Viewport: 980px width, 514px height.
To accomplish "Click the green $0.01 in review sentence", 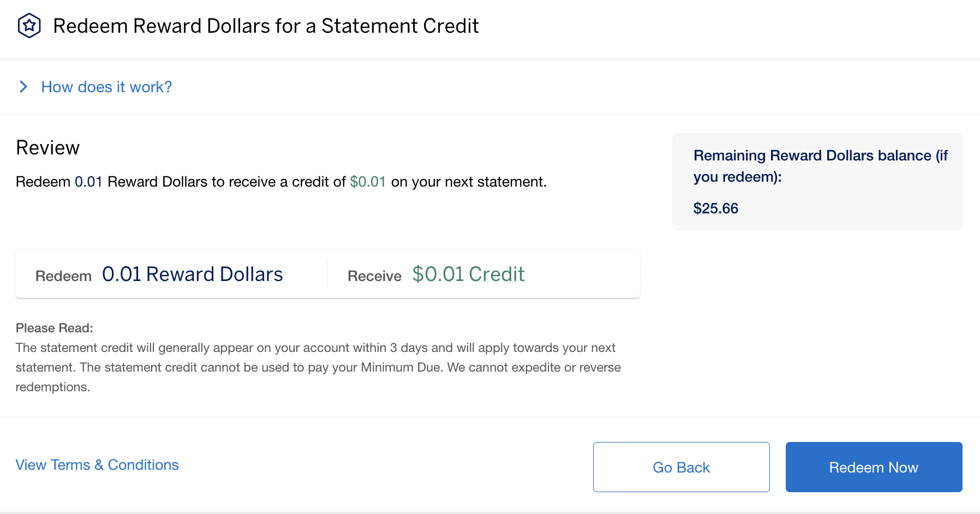I will coord(368,182).
